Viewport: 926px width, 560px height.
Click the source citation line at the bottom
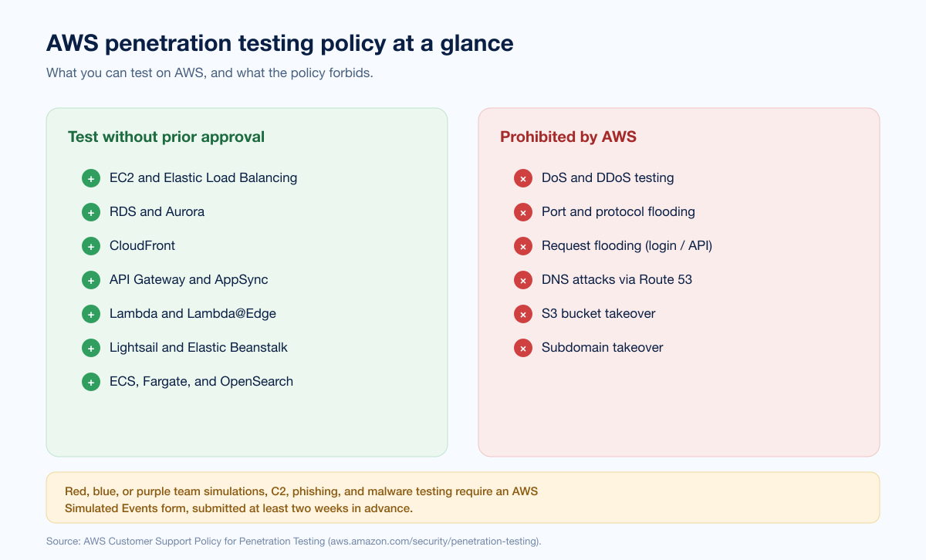pos(294,541)
